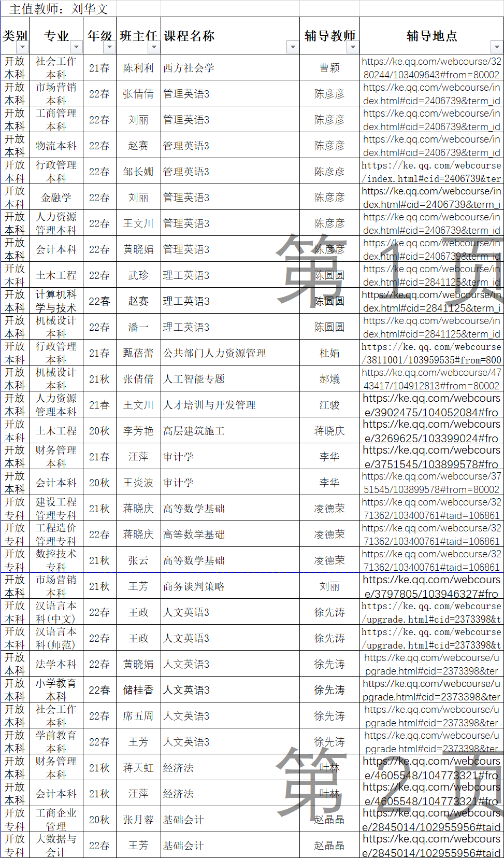Select the 物流本科 major cell
504x858 pixels.
tap(56, 145)
